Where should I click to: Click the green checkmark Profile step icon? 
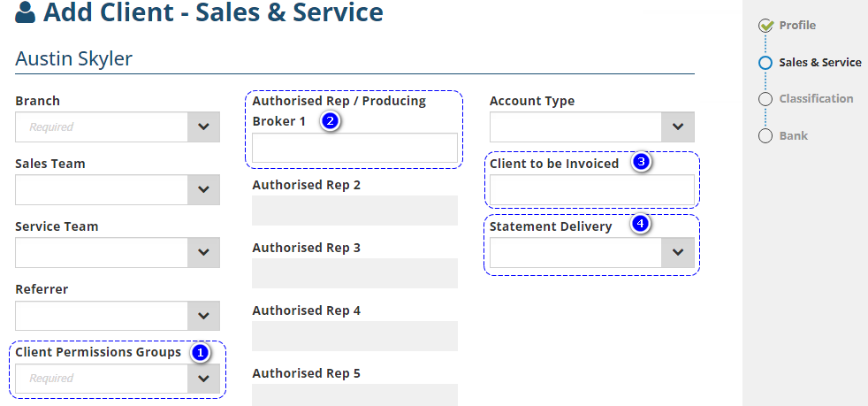765,26
